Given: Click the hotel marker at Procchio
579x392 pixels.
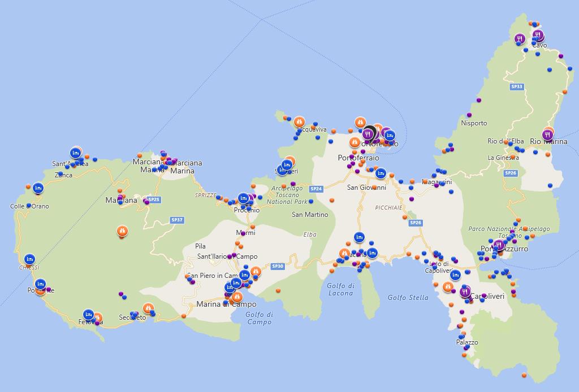Looking at the screenshot, I should [x=243, y=198].
